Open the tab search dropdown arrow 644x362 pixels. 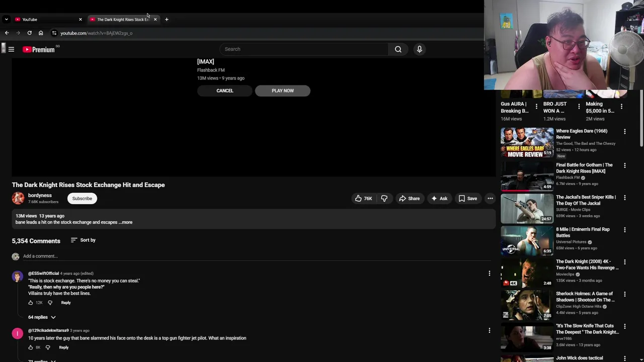[6, 19]
